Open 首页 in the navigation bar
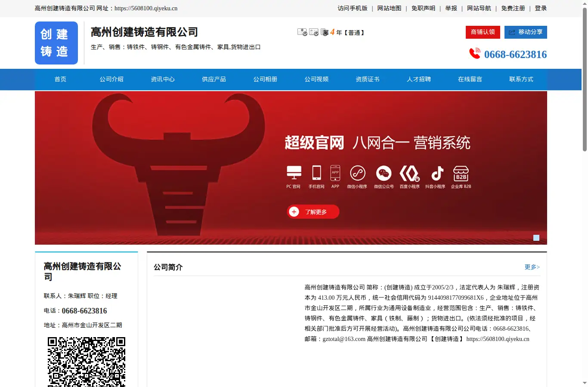The height and width of the screenshot is (387, 588). pyautogui.click(x=60, y=79)
